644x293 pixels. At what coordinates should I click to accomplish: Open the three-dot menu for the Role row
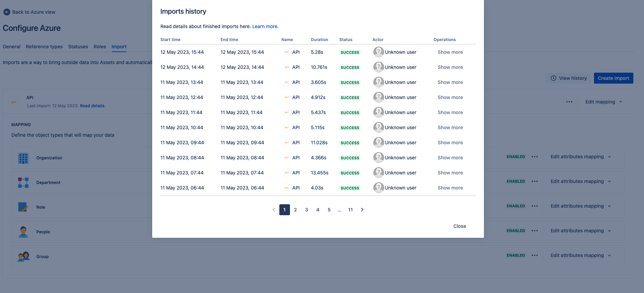click(535, 206)
